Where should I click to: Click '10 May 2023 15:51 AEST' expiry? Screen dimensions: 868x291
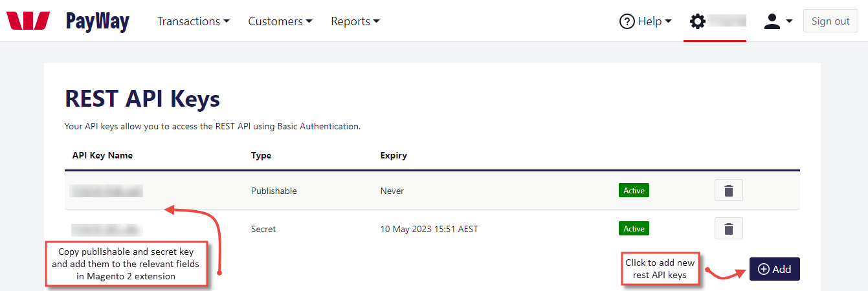(429, 229)
